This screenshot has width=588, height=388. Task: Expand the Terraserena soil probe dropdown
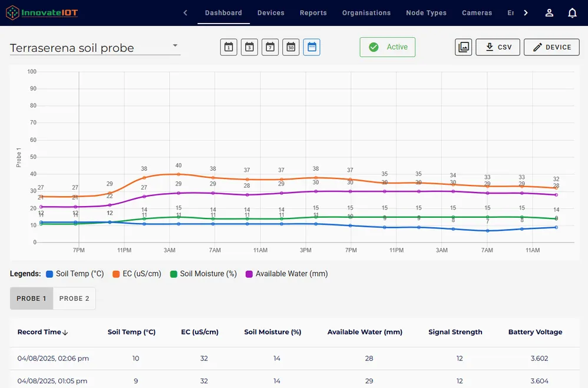point(95,48)
